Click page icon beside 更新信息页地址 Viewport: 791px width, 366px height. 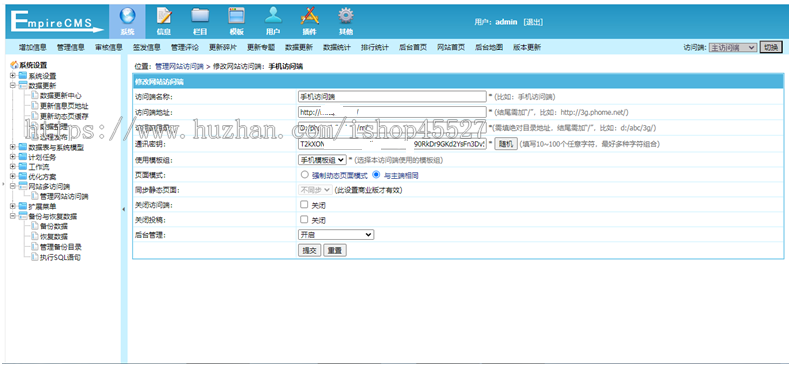pyautogui.click(x=34, y=106)
